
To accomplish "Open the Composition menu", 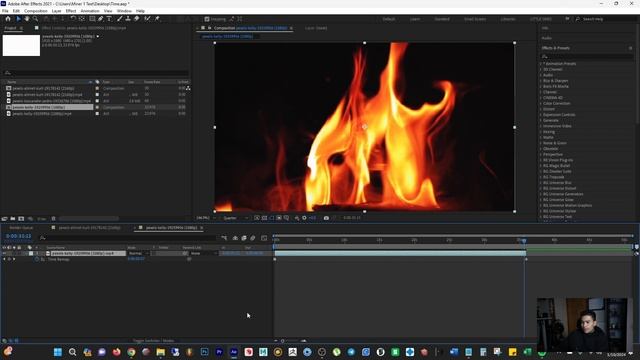I will tap(36, 11).
